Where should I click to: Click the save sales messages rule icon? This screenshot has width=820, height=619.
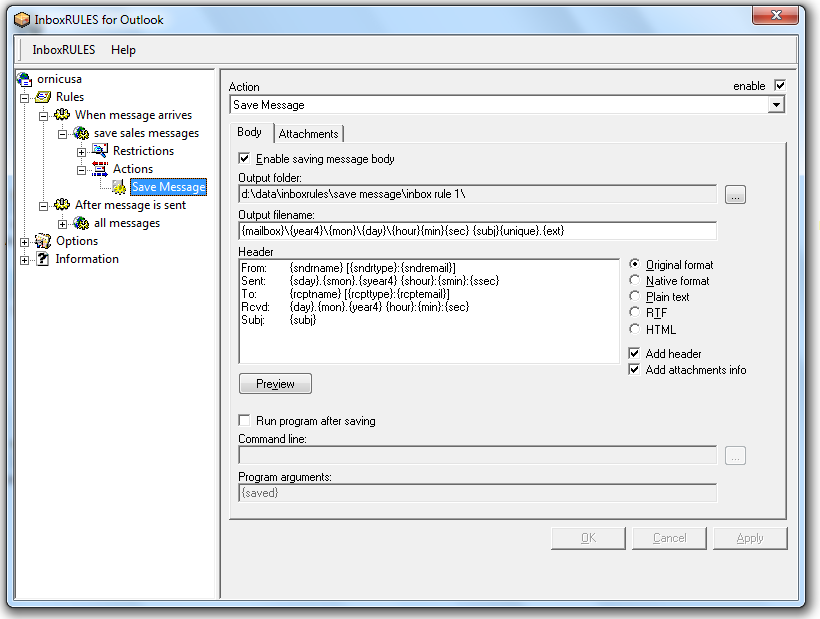[x=81, y=133]
